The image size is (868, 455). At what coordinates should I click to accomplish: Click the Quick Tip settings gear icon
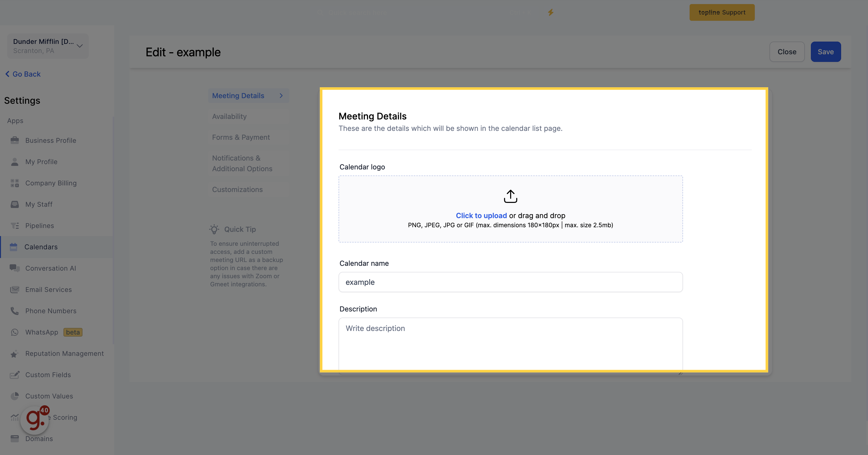pos(214,229)
